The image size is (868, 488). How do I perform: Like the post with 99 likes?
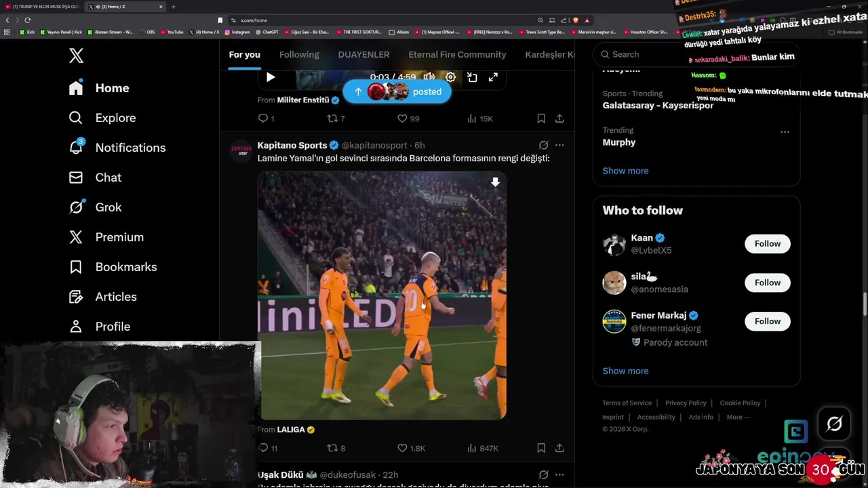408,119
